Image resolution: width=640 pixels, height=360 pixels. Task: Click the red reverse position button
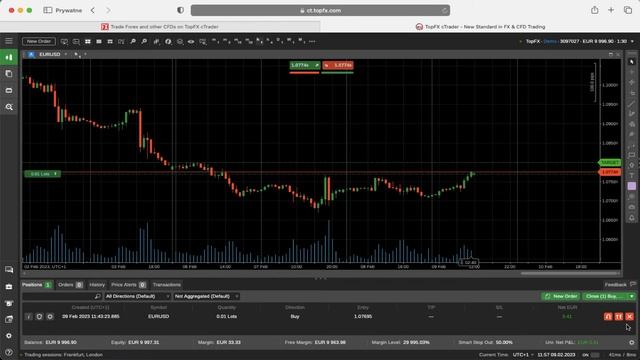point(608,316)
